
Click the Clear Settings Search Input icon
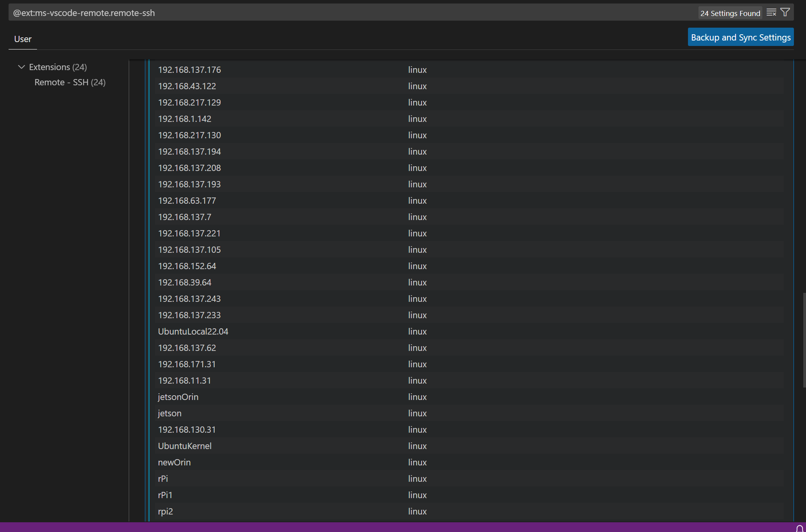pos(771,12)
